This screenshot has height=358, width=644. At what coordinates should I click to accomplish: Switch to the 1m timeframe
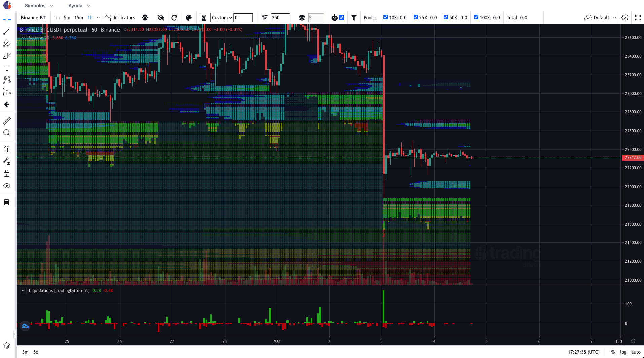(x=57, y=18)
